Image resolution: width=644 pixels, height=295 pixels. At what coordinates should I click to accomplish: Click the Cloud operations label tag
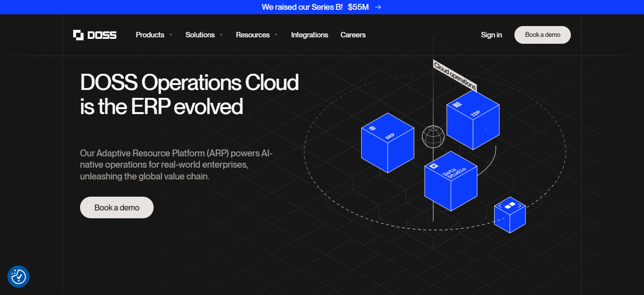[455, 76]
